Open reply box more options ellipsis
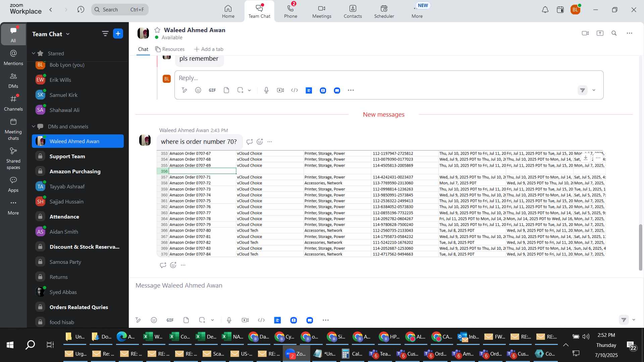This screenshot has width=644, height=362. tap(351, 90)
